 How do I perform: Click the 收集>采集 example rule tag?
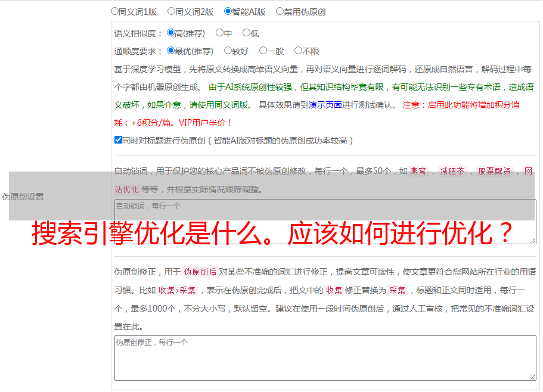(x=177, y=290)
